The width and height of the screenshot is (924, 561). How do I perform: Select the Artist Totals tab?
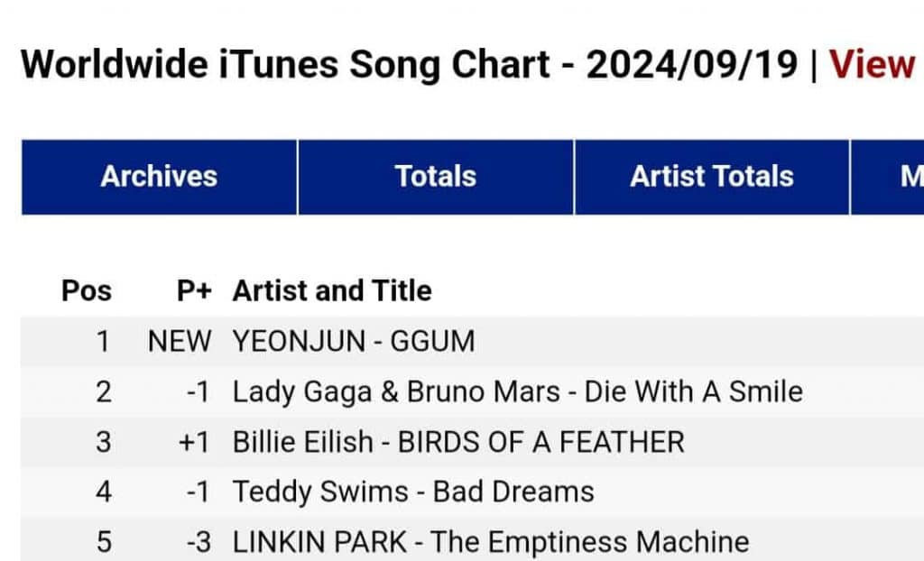(711, 177)
